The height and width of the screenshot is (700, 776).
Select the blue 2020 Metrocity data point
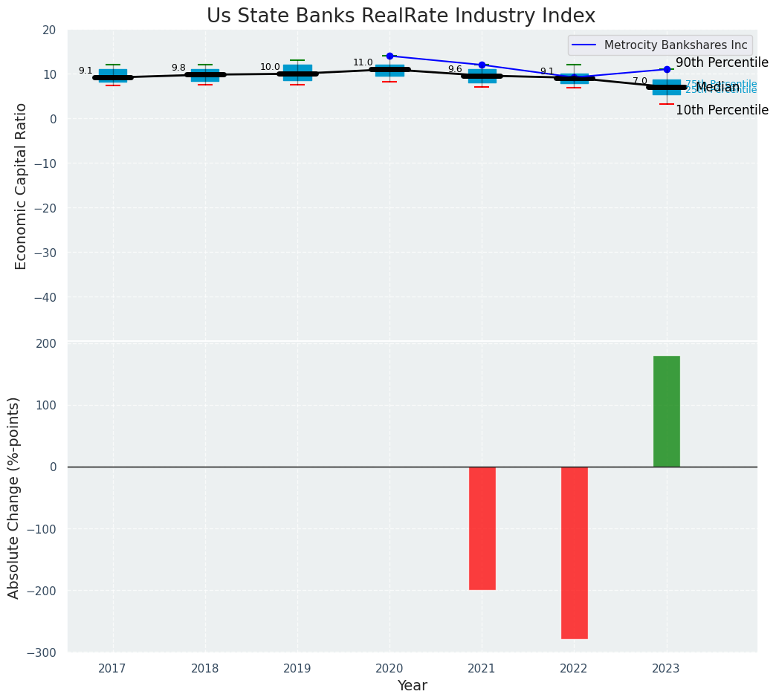tap(389, 56)
